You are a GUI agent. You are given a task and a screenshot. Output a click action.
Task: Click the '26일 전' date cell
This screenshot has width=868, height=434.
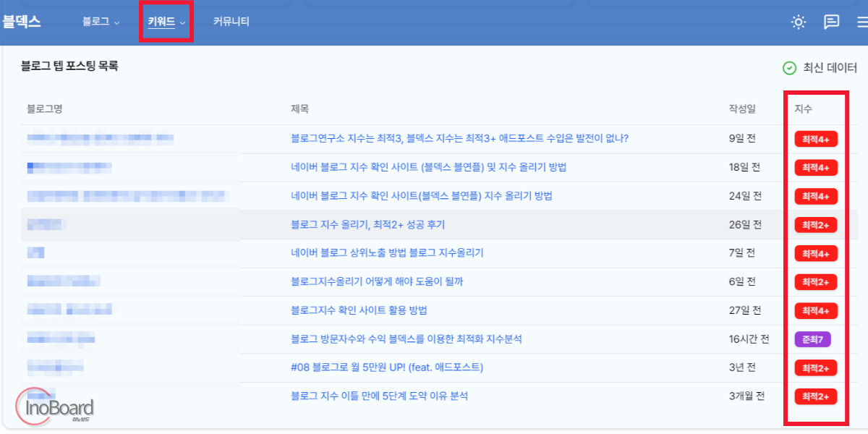coord(745,224)
